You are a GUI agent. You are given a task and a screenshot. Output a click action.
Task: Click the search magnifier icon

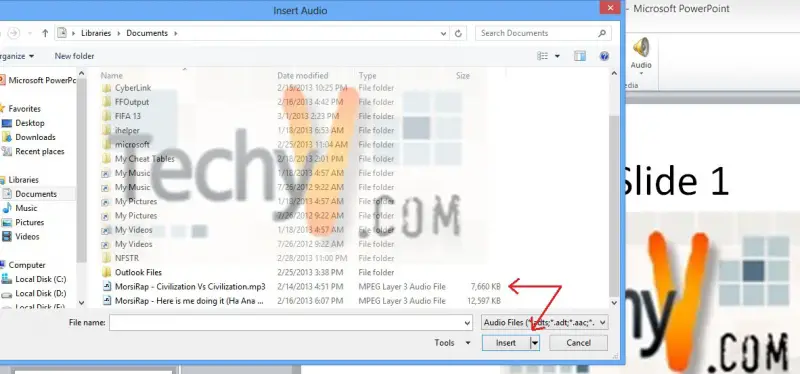602,33
